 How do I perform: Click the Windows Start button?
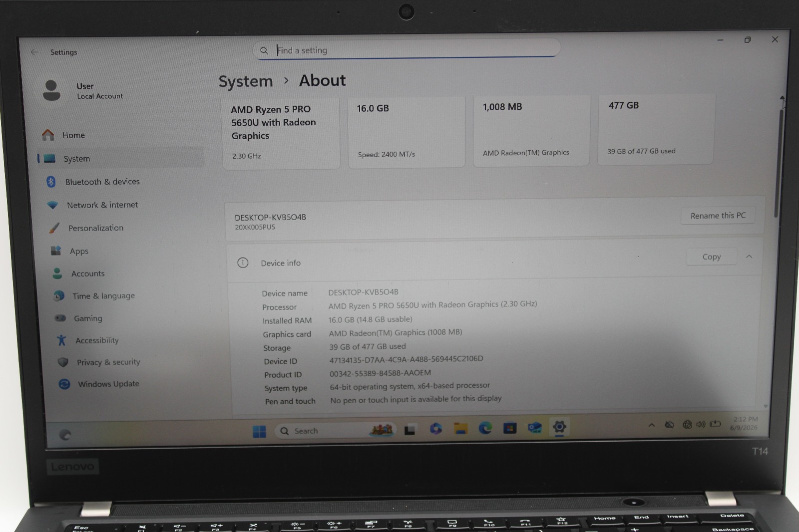pos(259,432)
